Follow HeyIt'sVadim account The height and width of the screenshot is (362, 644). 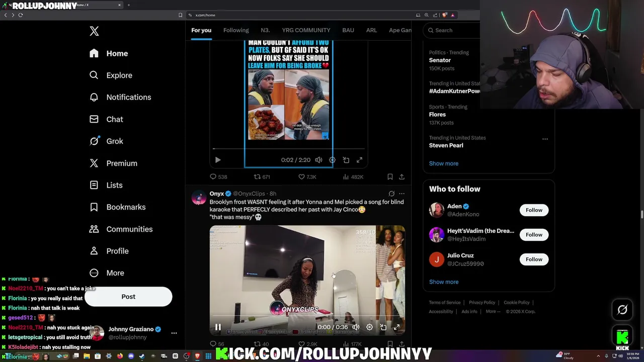(x=534, y=235)
